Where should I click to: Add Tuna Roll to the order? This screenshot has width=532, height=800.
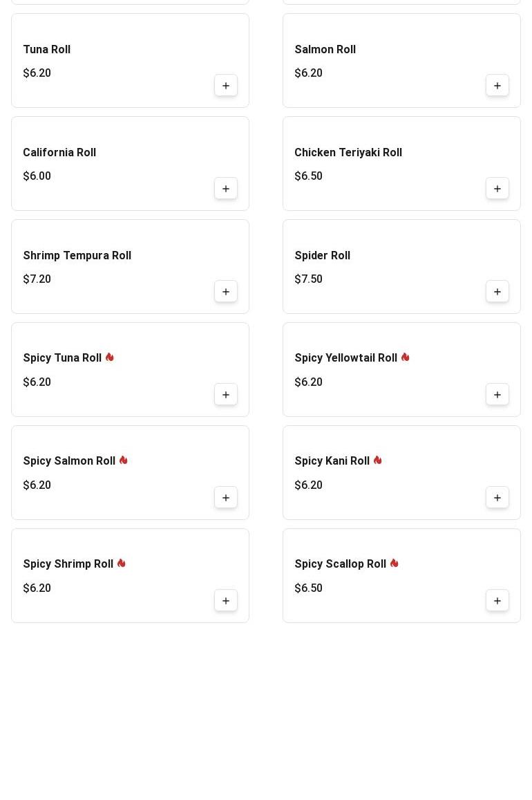(226, 86)
